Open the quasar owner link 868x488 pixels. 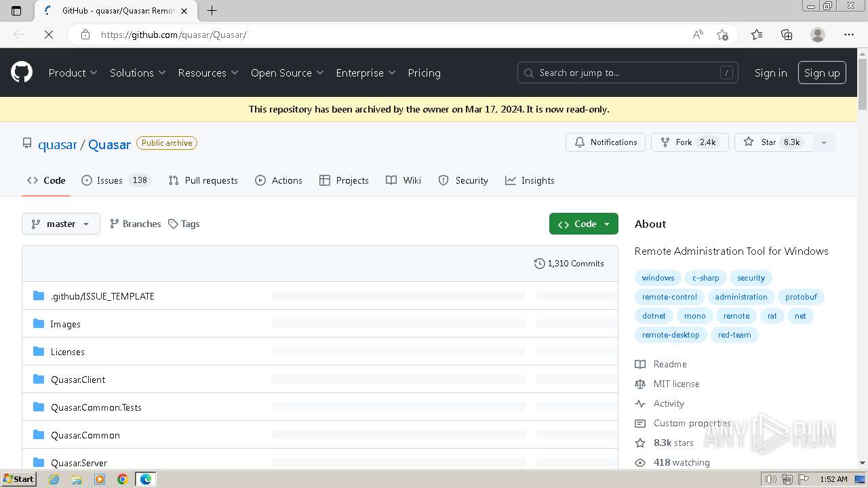[x=58, y=144]
